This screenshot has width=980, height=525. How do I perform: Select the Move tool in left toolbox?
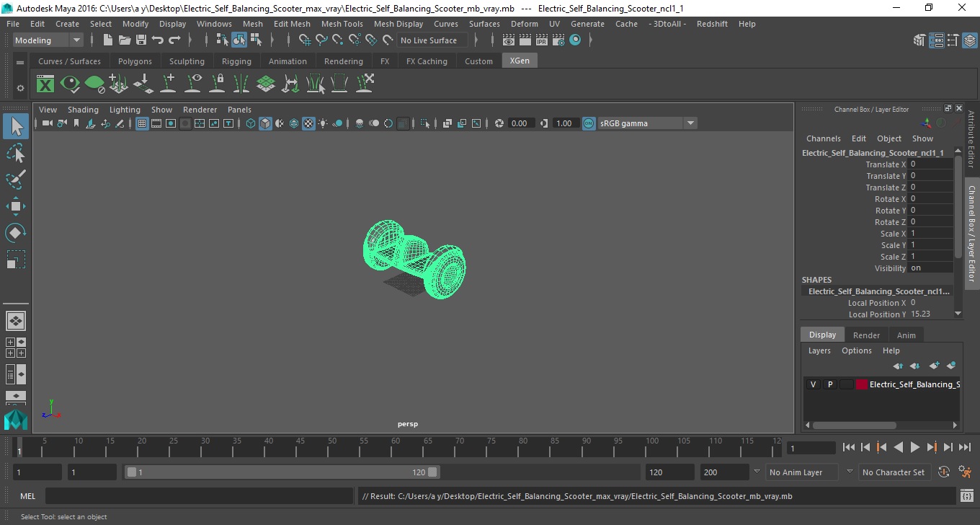pyautogui.click(x=16, y=206)
